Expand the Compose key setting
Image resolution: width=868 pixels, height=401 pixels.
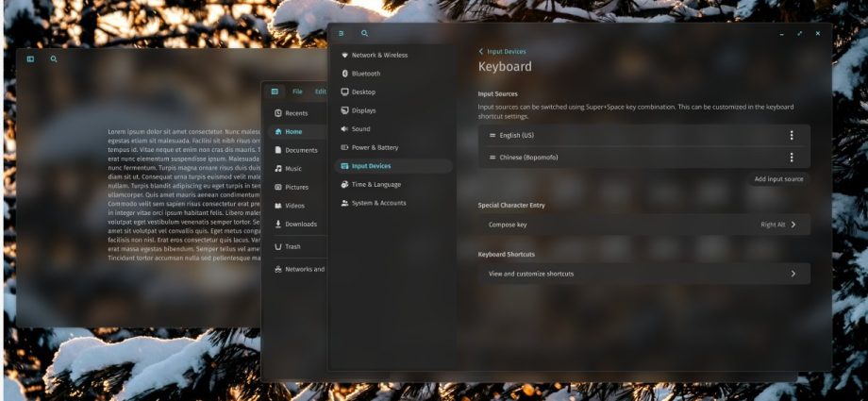644,225
